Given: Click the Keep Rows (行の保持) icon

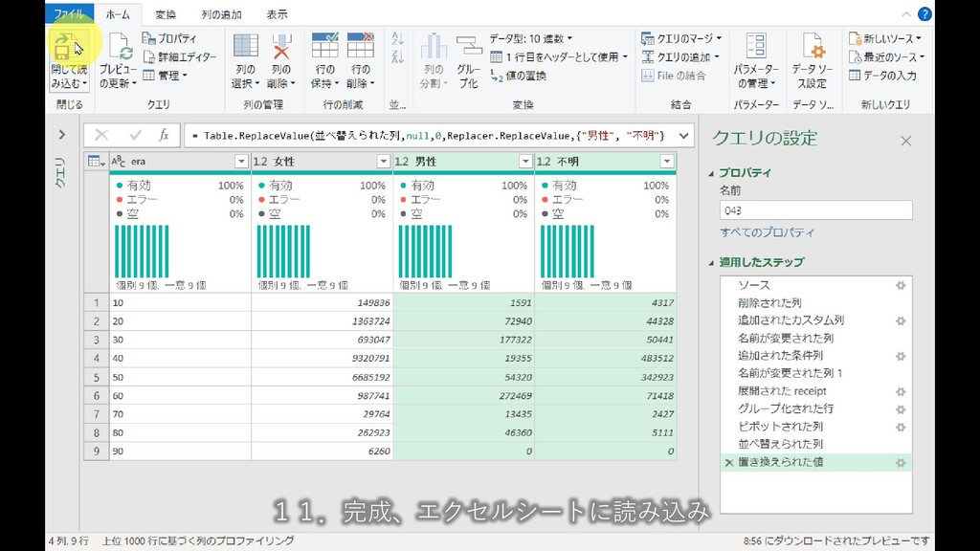Looking at the screenshot, I should pos(324,48).
